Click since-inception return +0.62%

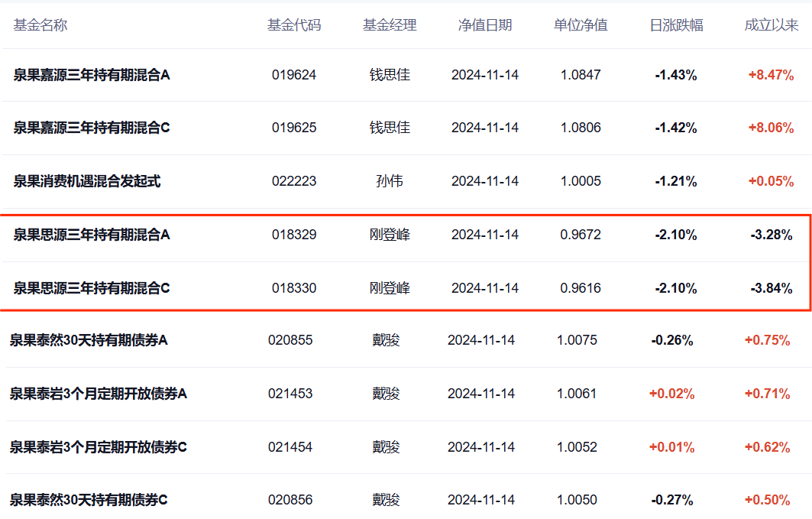click(768, 447)
